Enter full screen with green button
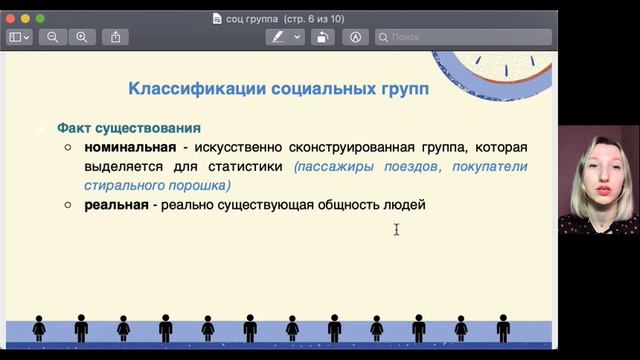The height and width of the screenshot is (360, 640). pos(40,18)
